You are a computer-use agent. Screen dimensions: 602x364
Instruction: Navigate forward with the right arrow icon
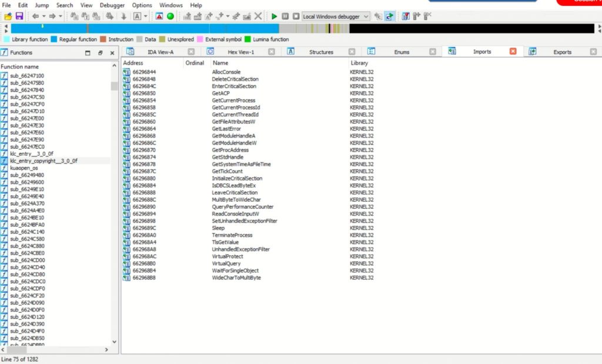point(53,16)
